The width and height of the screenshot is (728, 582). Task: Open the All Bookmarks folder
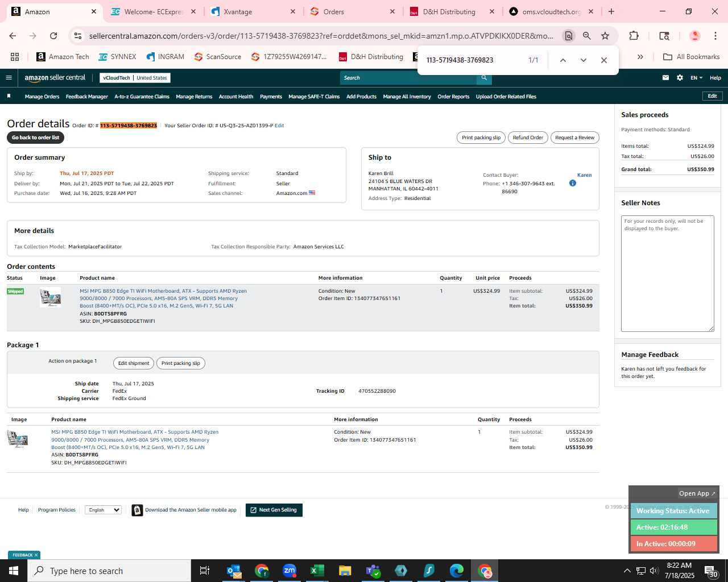[692, 57]
